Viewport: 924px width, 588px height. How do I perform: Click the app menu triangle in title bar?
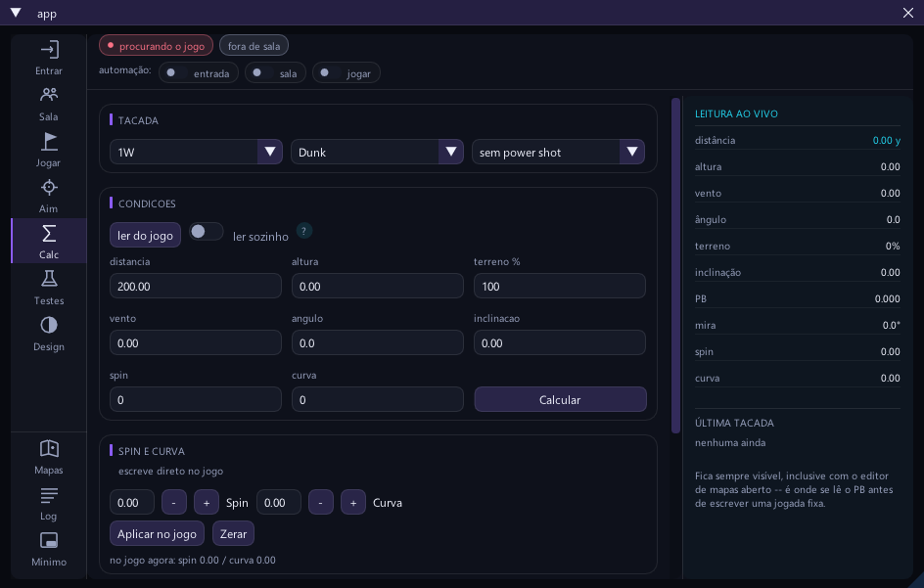pos(16,13)
